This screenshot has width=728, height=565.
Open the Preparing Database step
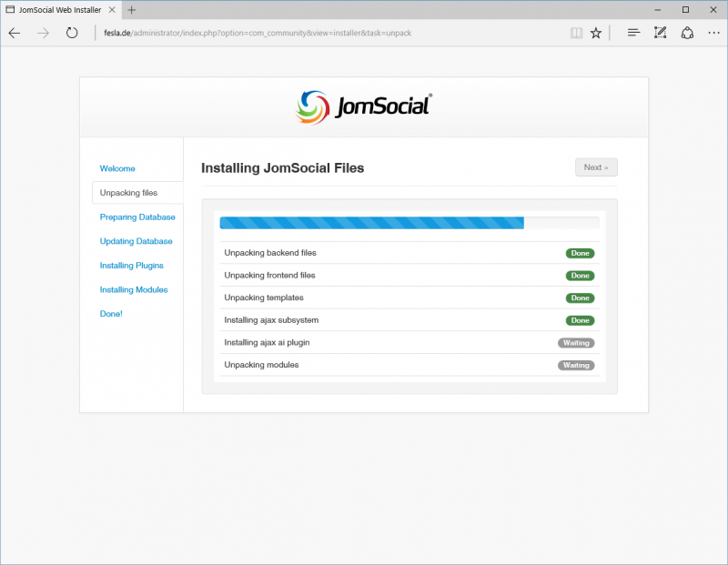pyautogui.click(x=137, y=217)
